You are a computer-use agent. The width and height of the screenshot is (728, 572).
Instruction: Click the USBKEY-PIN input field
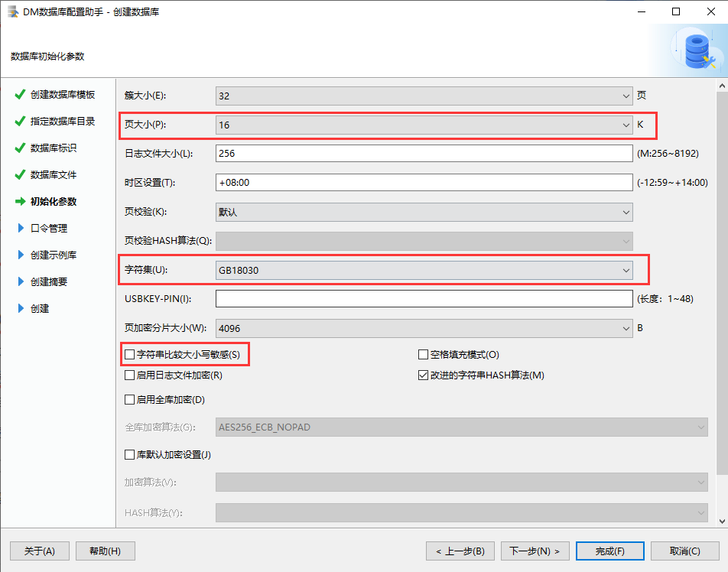pyautogui.click(x=424, y=298)
